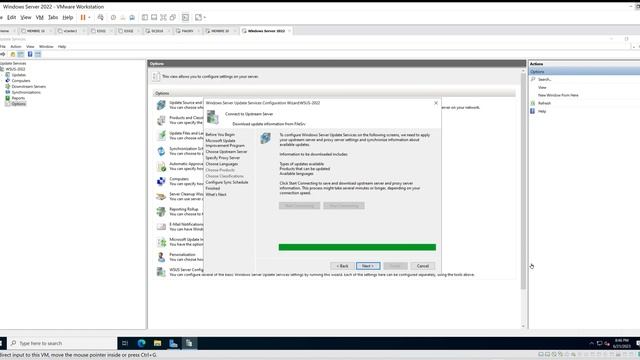
Task: Open the Window menu in Update Services console
Action: pyautogui.click(x=46, y=47)
